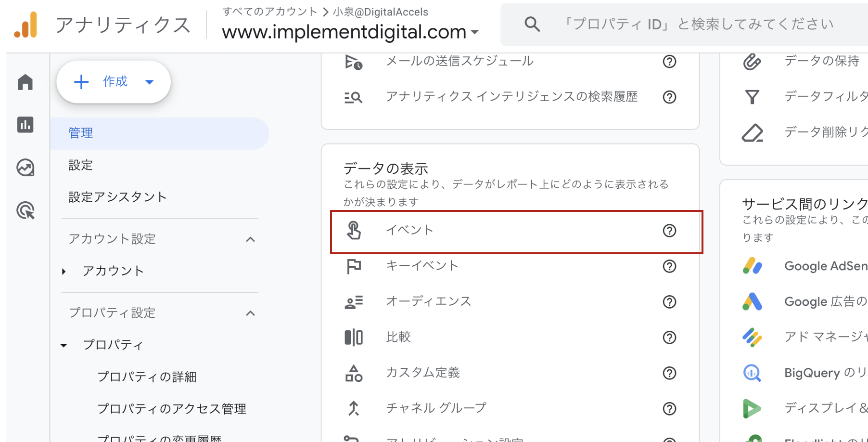The image size is (868, 442).
Task: Click the Google 広告 logo icon
Action: point(752,301)
